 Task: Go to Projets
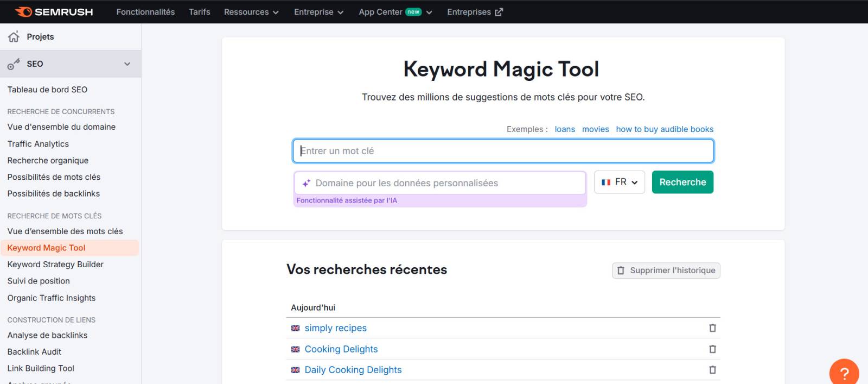[x=40, y=37]
